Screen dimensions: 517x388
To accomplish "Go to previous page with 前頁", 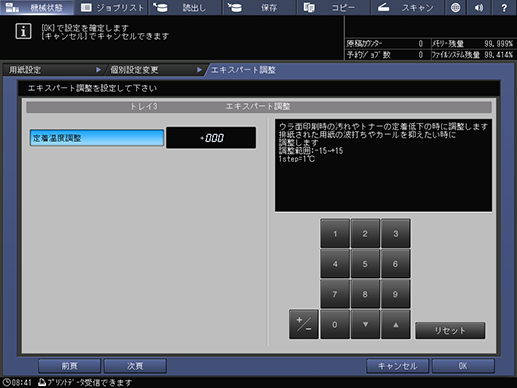I will point(70,366).
